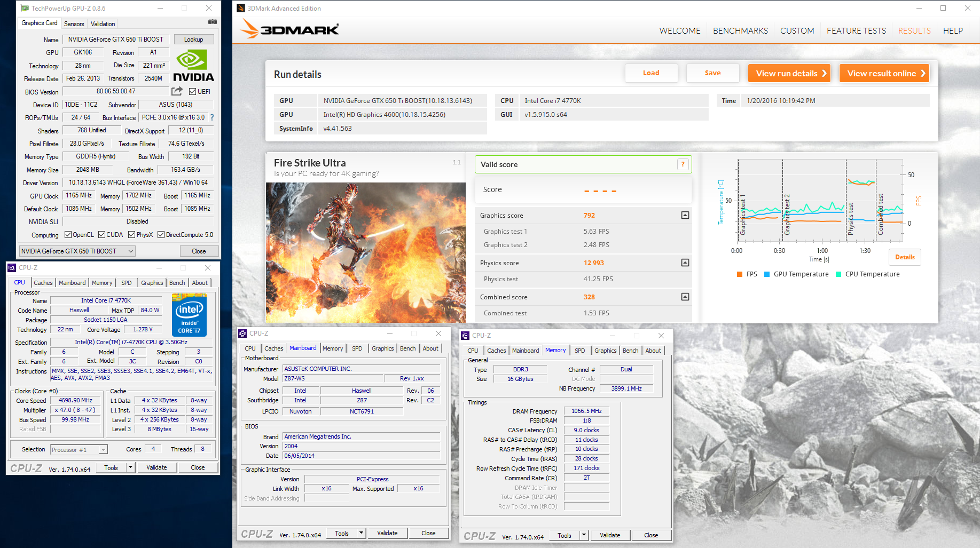Image resolution: width=980 pixels, height=548 pixels.
Task: Click the Core Speed value 4698.90 MHz
Action: click(75, 400)
